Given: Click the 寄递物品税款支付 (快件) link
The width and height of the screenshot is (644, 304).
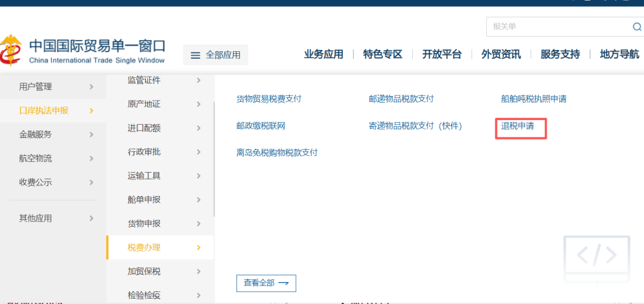Looking at the screenshot, I should coord(415,126).
